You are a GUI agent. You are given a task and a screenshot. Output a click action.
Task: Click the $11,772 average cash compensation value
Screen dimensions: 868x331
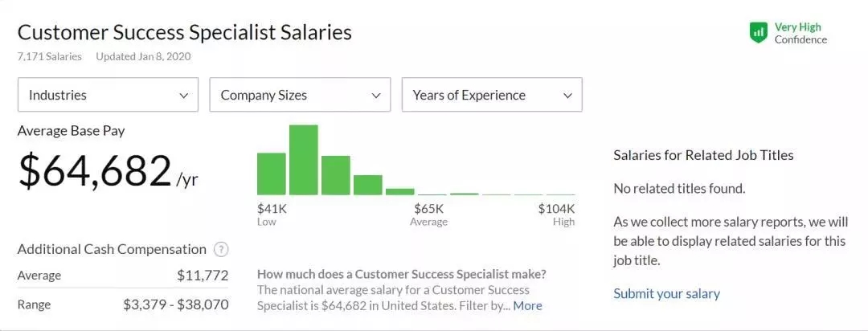(203, 276)
